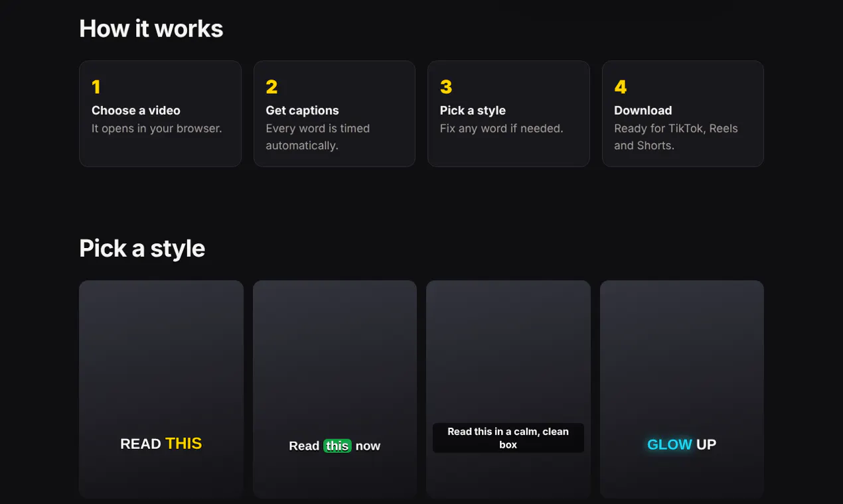Click the 'How it works' heading
The height and width of the screenshot is (504, 843).
(x=151, y=29)
